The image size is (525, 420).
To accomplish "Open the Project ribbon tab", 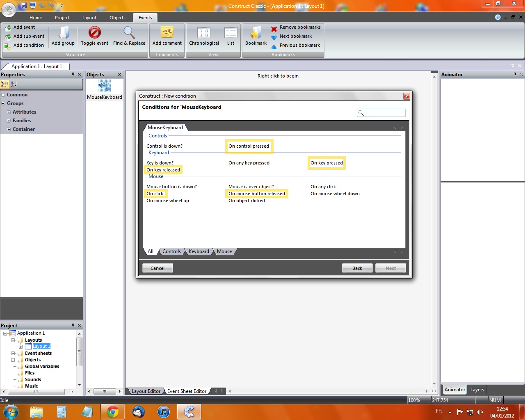I will pos(62,18).
